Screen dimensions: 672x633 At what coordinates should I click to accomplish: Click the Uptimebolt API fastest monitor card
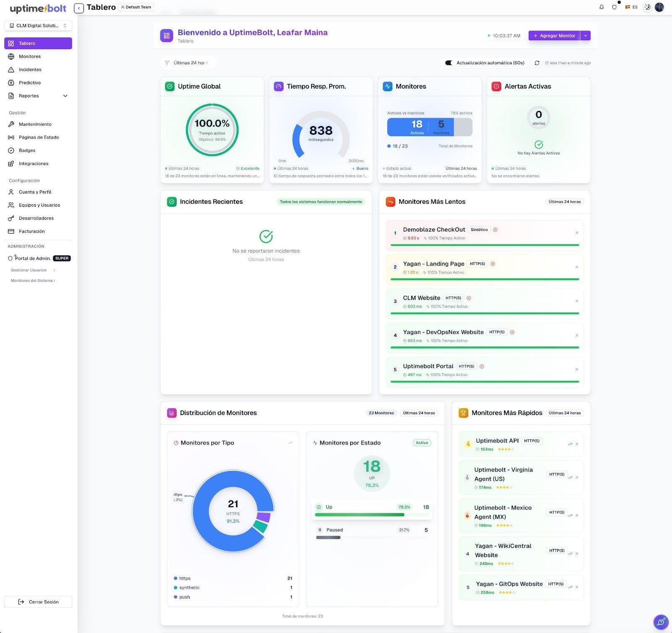click(x=521, y=444)
